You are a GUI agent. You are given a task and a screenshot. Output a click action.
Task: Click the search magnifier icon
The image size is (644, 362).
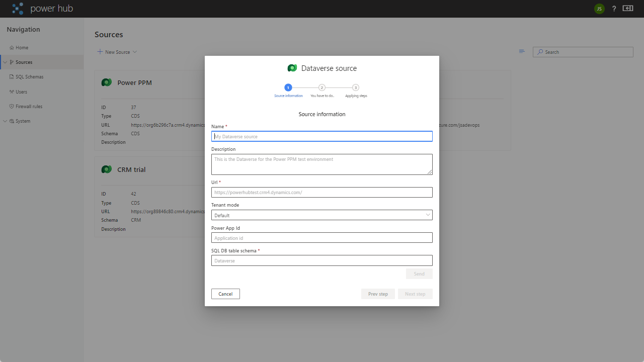[x=540, y=52]
